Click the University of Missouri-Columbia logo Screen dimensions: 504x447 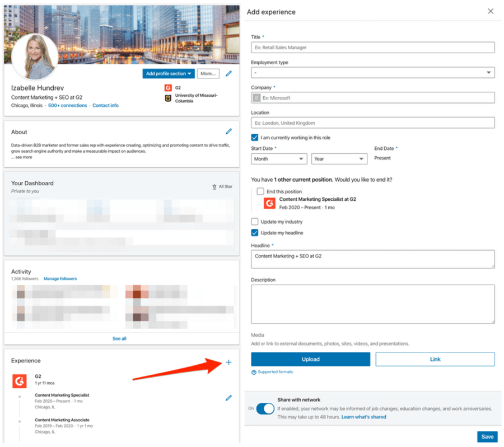tap(167, 98)
